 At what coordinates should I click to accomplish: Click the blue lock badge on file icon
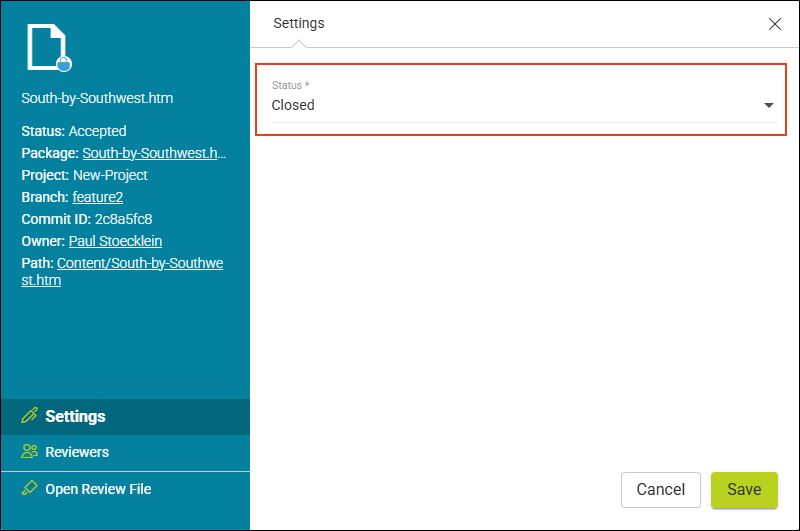(64, 64)
